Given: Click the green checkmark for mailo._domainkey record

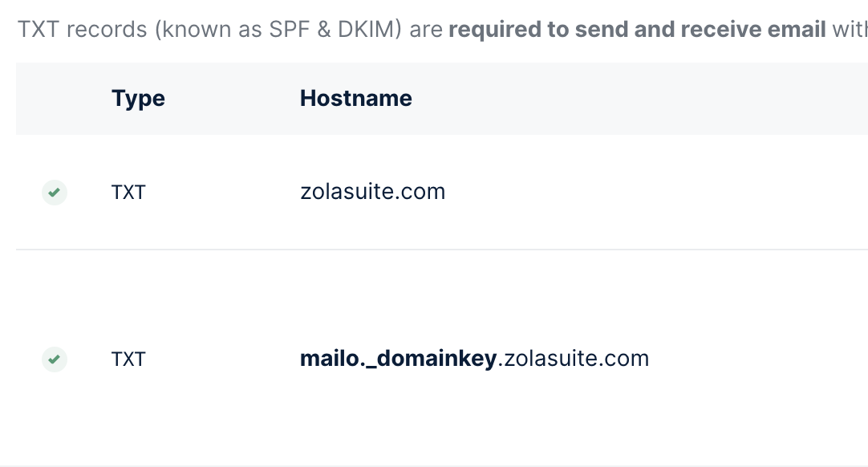Looking at the screenshot, I should click(x=55, y=359).
